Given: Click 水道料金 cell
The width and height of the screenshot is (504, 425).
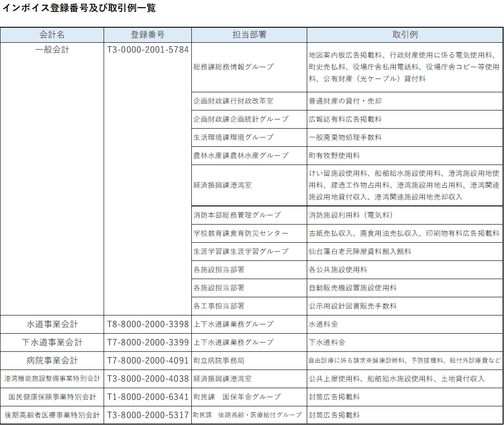Looking at the screenshot, I should point(405,325).
